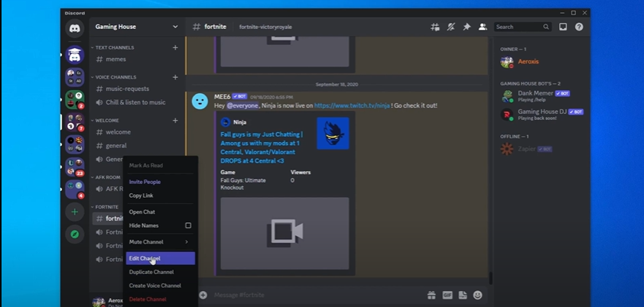Image resolution: width=644 pixels, height=307 pixels.
Task: Choose Open Chat in context menu
Action: (x=160, y=212)
